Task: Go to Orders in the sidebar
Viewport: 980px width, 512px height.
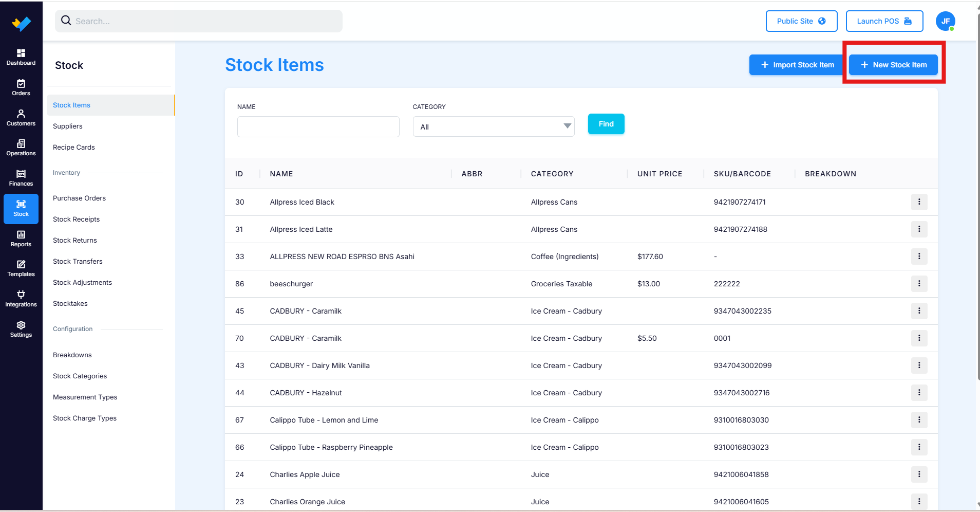Action: point(21,87)
